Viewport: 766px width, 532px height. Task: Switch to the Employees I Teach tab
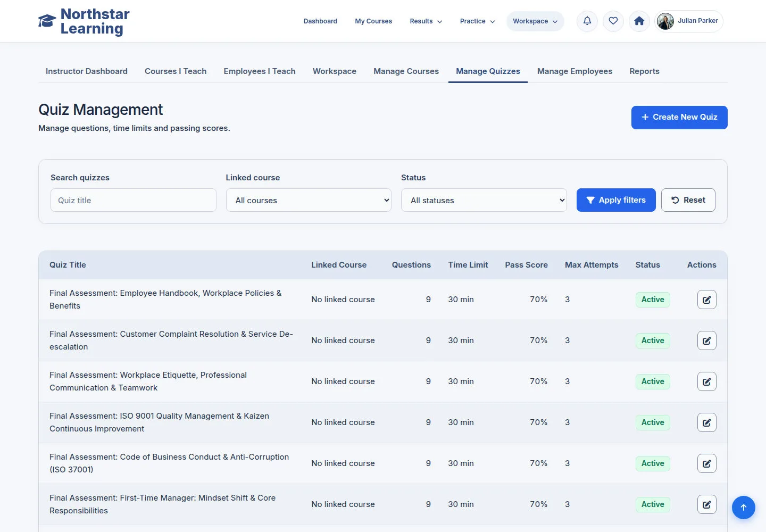click(x=260, y=71)
